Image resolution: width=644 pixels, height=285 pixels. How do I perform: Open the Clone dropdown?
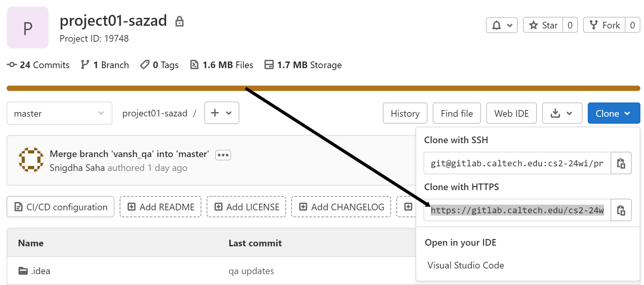614,113
